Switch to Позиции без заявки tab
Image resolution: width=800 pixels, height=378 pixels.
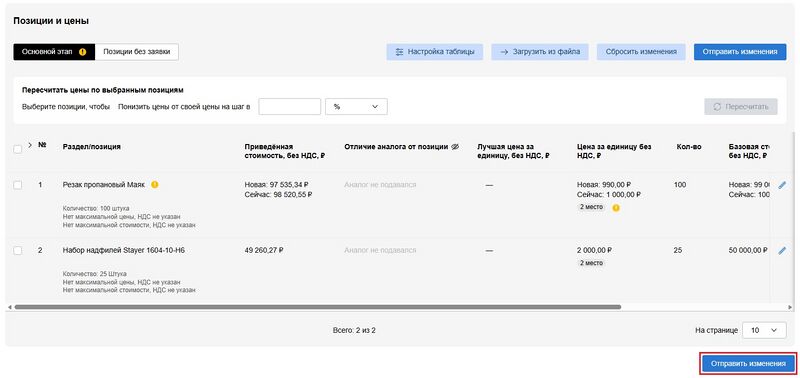point(137,52)
